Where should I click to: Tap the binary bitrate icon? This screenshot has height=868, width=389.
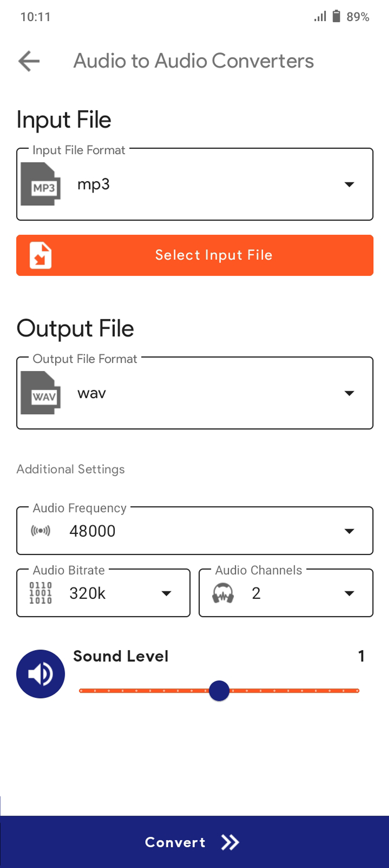coord(40,593)
